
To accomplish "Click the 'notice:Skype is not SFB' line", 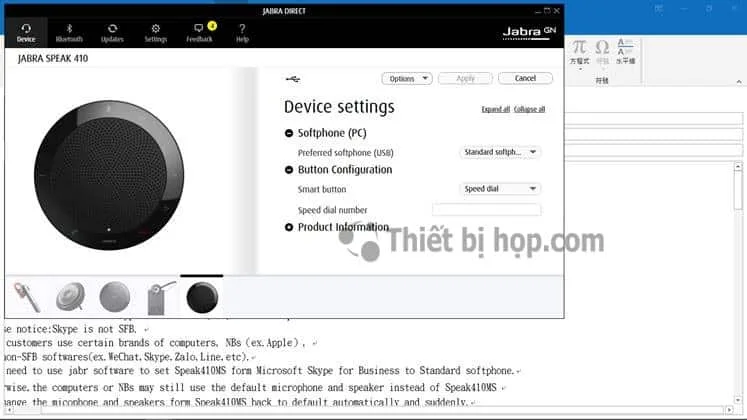I will coord(76,329).
